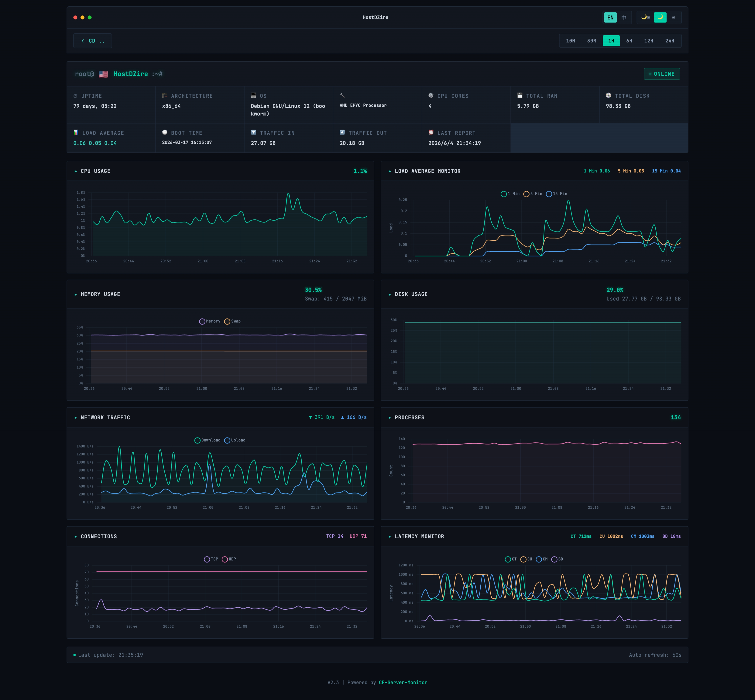Click the alarm clock icon beside LAST REPORT

(431, 132)
